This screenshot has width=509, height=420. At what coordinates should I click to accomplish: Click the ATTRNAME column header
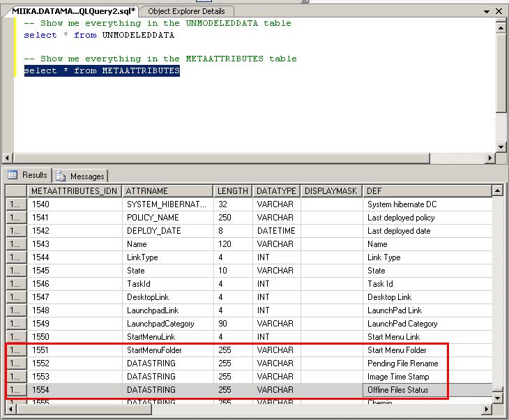[x=168, y=191]
